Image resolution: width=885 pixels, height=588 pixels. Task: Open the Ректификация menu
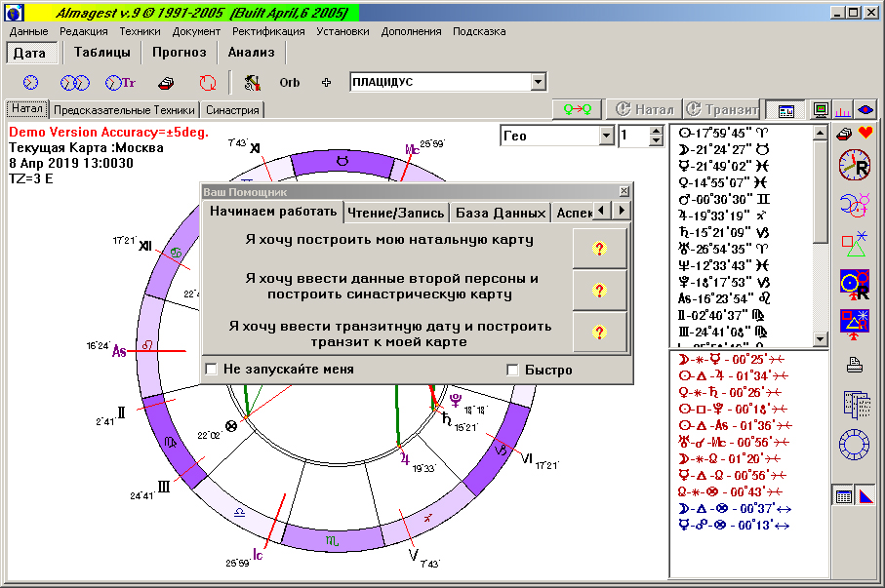click(268, 31)
